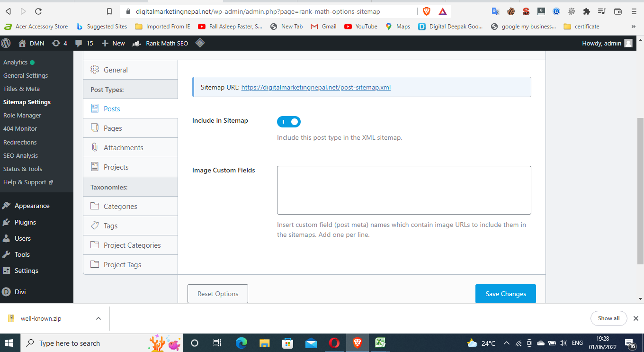
Task: Open Titles & Meta in the sidebar menu
Action: tap(21, 89)
